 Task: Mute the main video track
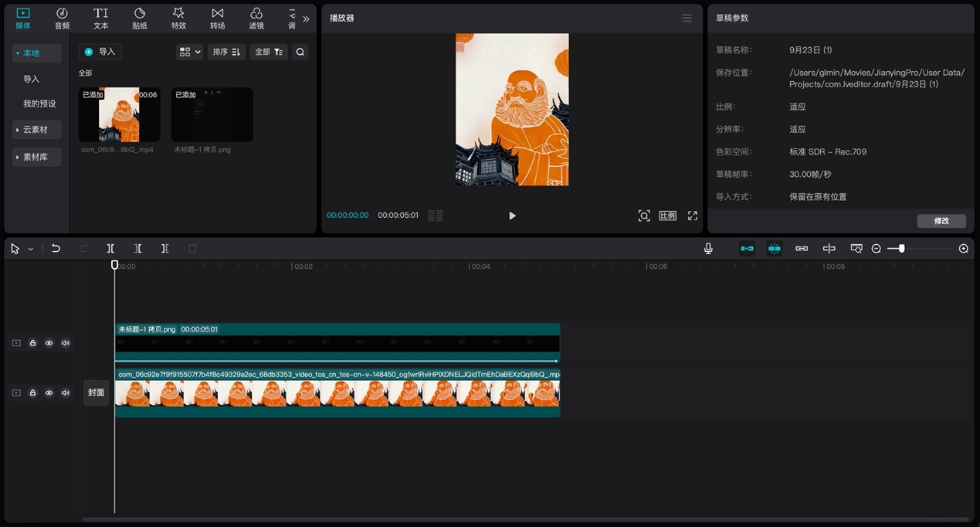[66, 393]
